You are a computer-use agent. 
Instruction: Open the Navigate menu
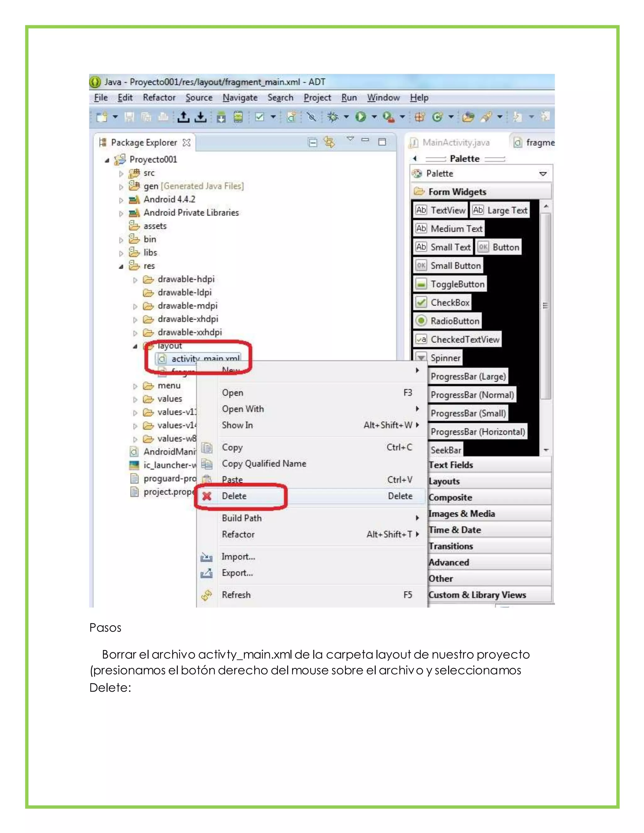click(x=240, y=98)
